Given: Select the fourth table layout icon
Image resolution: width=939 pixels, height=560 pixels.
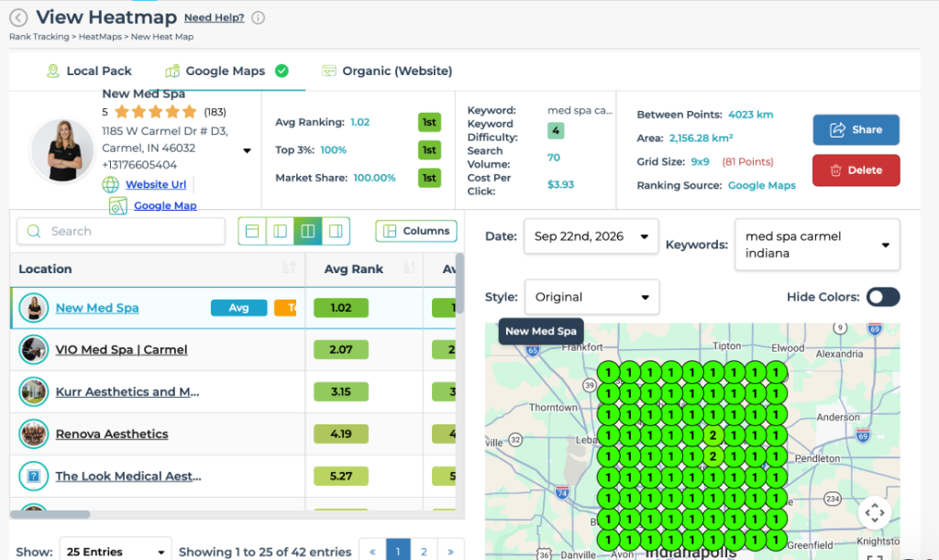Looking at the screenshot, I should point(336,231).
